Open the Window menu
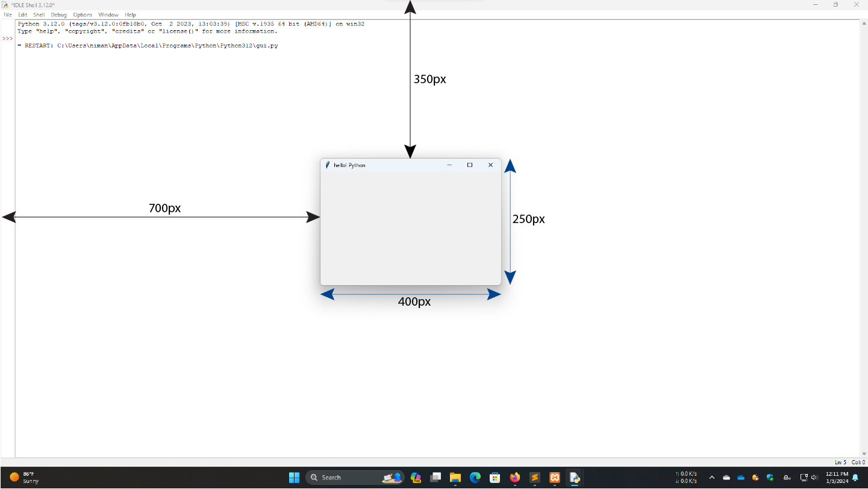This screenshot has width=868, height=489. [108, 14]
